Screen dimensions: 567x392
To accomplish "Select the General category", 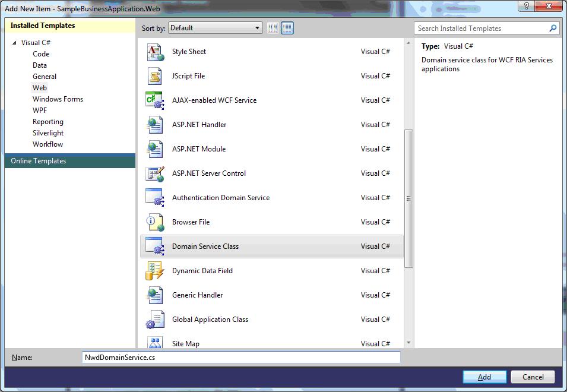I will point(45,76).
